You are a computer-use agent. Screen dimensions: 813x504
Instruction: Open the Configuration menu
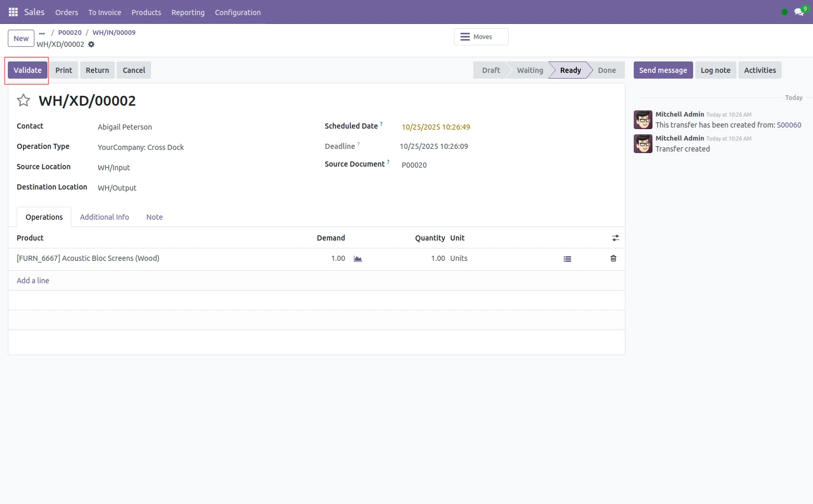pyautogui.click(x=238, y=12)
